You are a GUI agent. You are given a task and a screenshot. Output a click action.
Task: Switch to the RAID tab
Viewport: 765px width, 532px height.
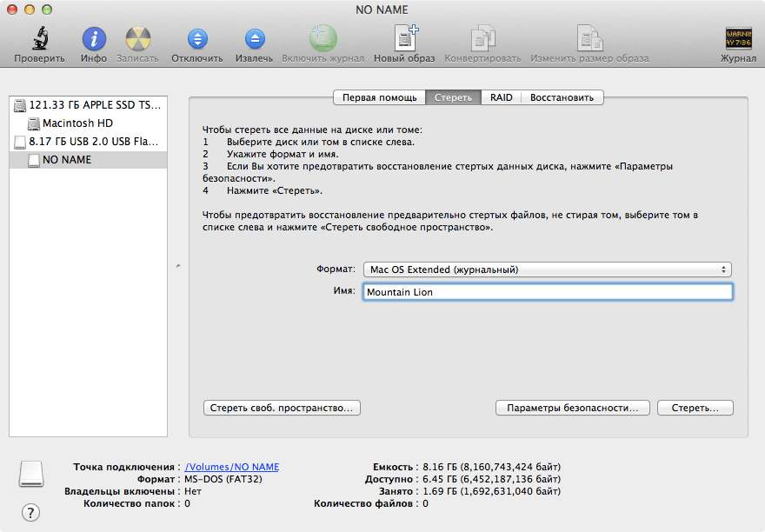pyautogui.click(x=501, y=97)
